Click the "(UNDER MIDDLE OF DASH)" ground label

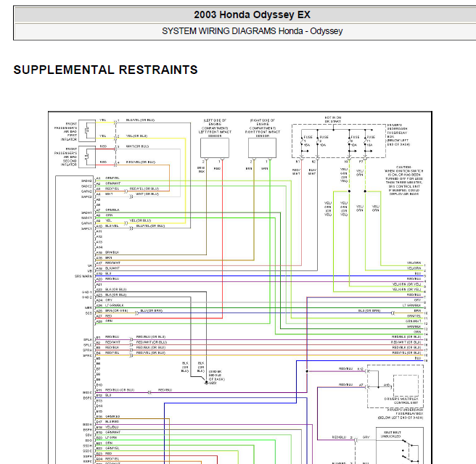(217, 376)
